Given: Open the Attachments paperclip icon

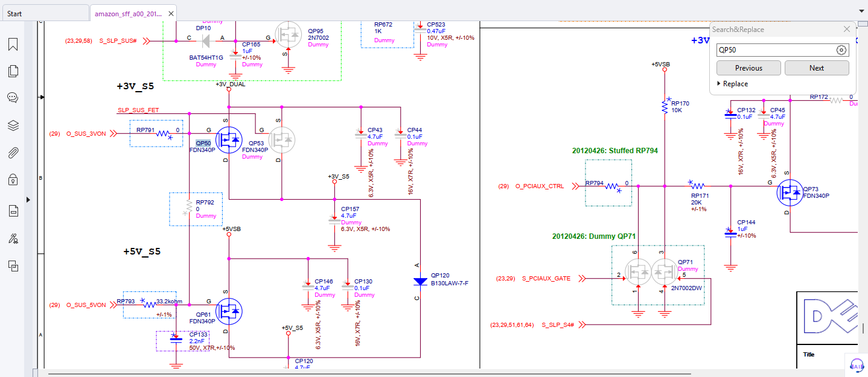Looking at the screenshot, I should (13, 153).
